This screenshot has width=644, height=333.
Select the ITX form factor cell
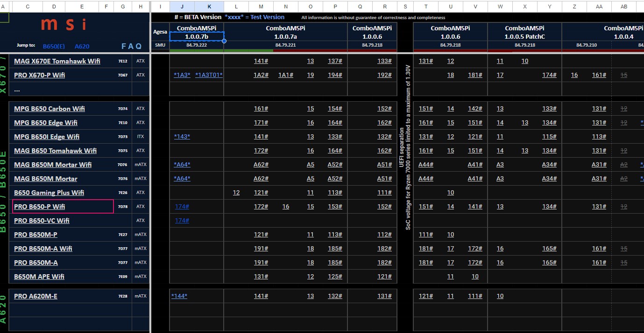(141, 137)
